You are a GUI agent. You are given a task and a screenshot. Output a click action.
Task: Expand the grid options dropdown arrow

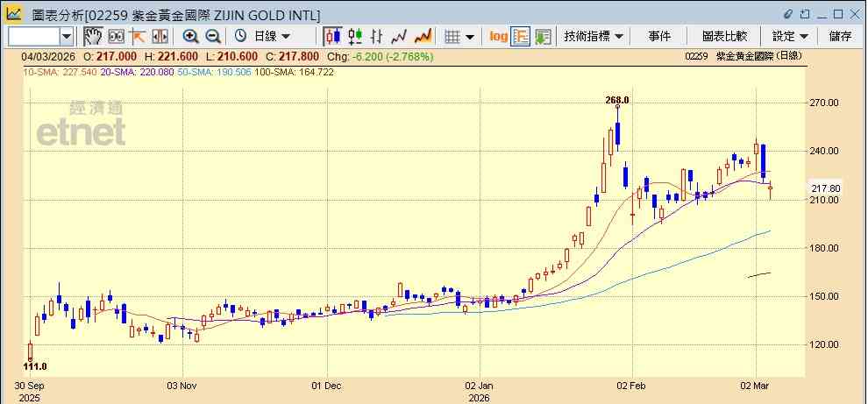pos(470,37)
